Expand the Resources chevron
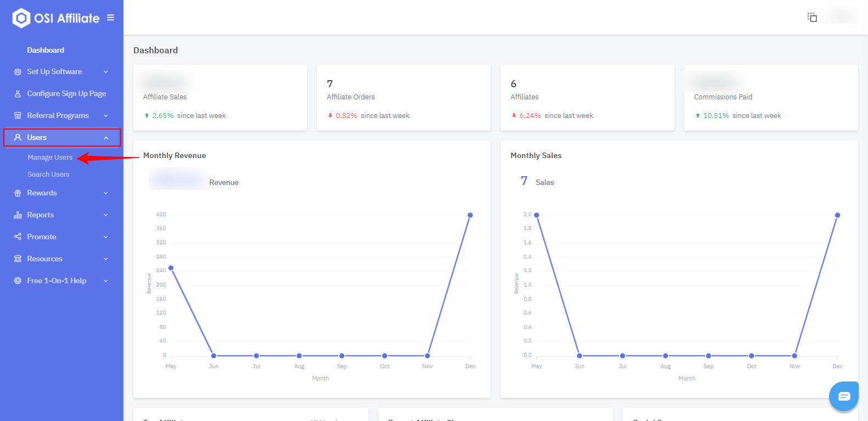The width and height of the screenshot is (868, 421). coord(106,259)
